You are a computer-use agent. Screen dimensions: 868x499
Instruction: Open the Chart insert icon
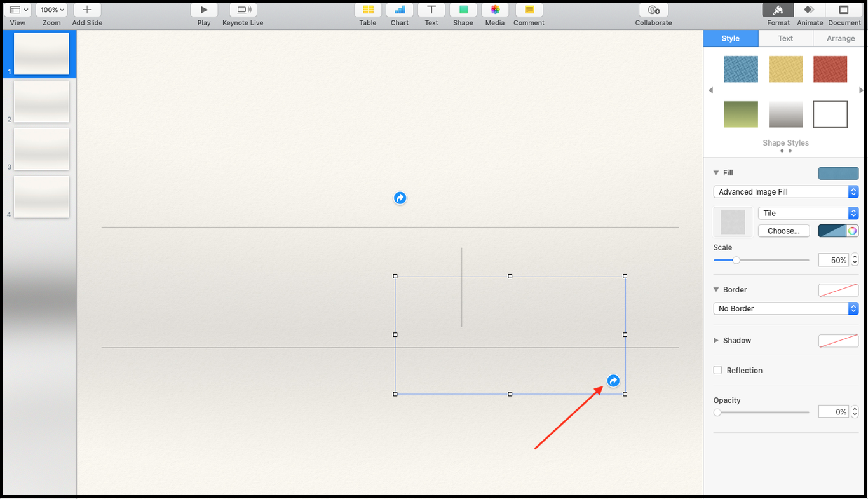pyautogui.click(x=400, y=10)
